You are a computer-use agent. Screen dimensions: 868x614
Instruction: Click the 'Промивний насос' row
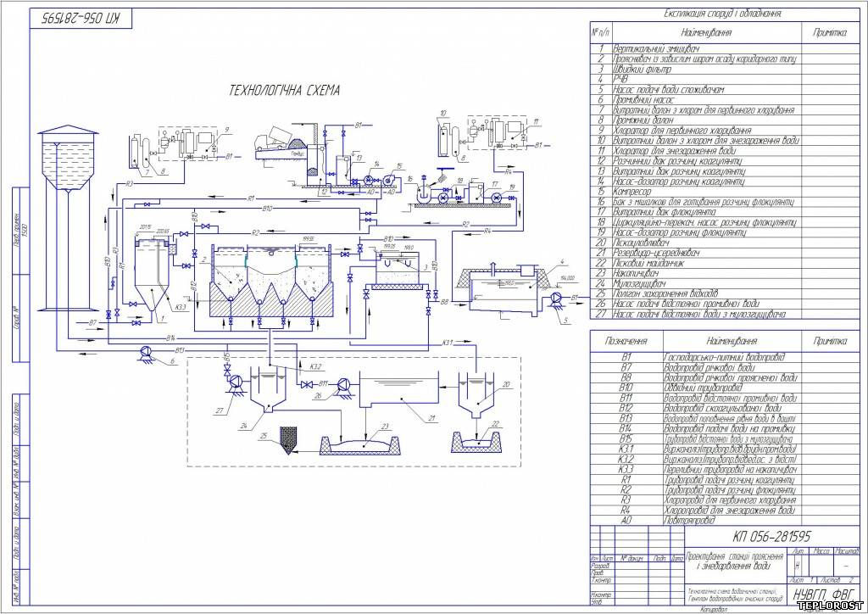coord(726,100)
